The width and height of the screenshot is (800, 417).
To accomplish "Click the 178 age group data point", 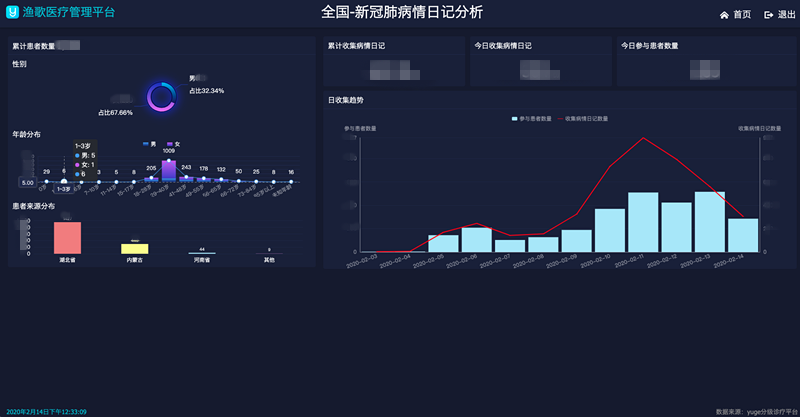I will (204, 179).
